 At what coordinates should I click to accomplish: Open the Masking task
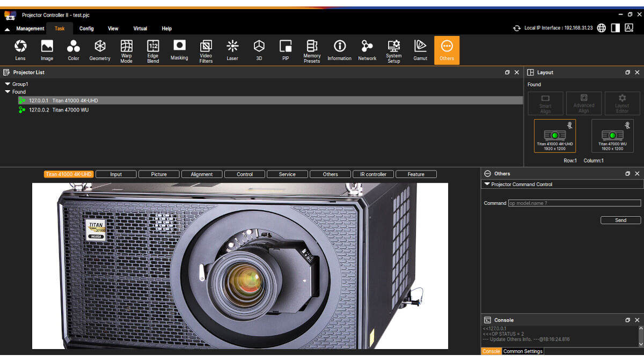click(179, 50)
